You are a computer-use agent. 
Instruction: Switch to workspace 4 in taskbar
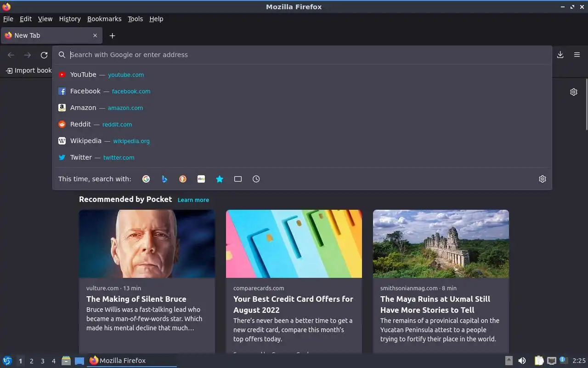[53, 361]
